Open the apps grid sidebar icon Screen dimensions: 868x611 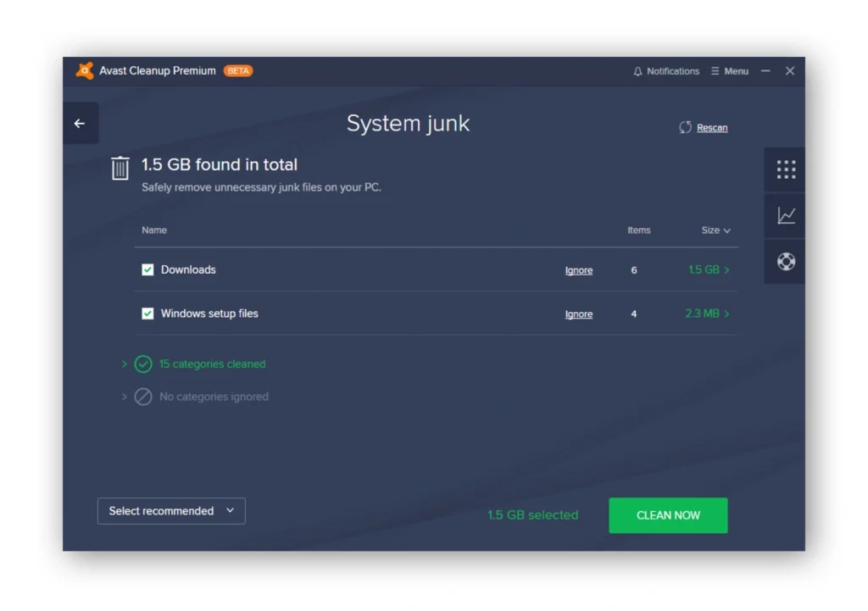[786, 169]
